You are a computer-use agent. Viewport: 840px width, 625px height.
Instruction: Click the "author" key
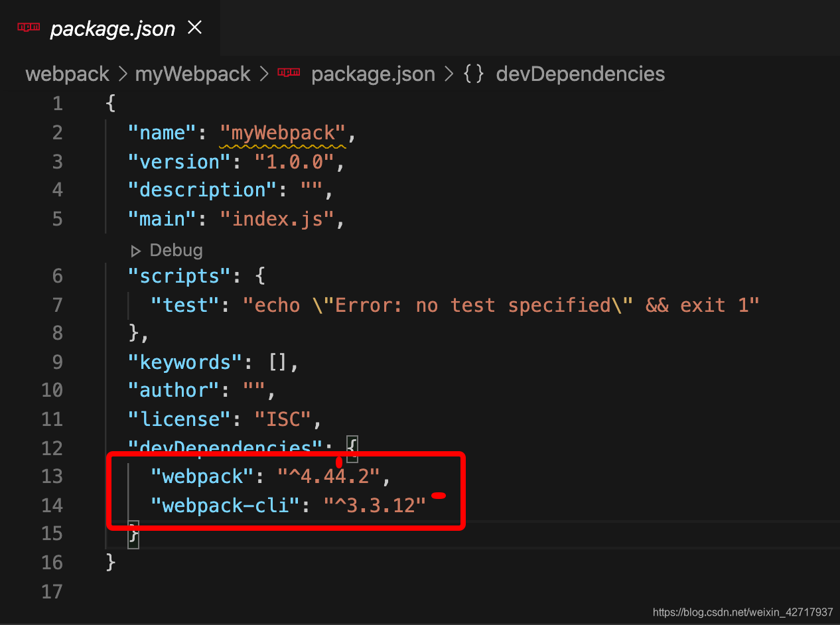tap(175, 390)
